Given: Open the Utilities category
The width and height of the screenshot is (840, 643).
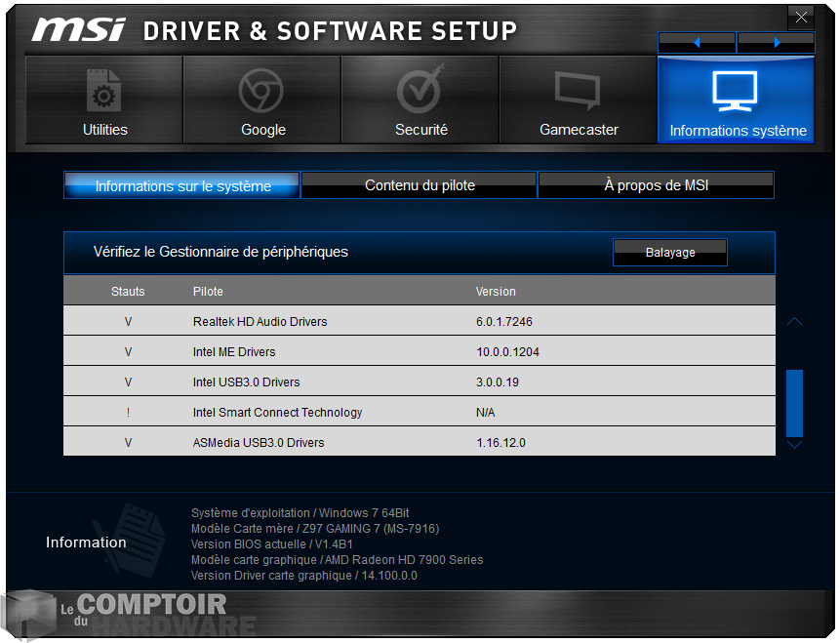Looking at the screenshot, I should (x=104, y=100).
